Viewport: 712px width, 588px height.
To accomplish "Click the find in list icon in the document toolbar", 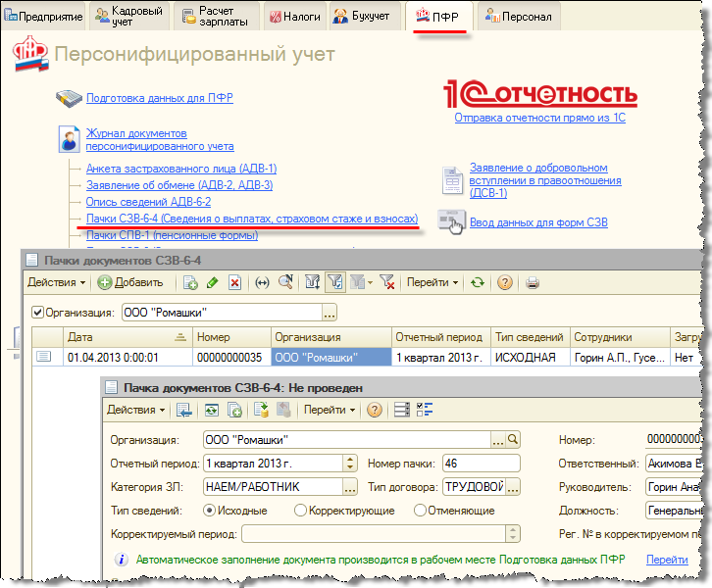I will (x=184, y=411).
